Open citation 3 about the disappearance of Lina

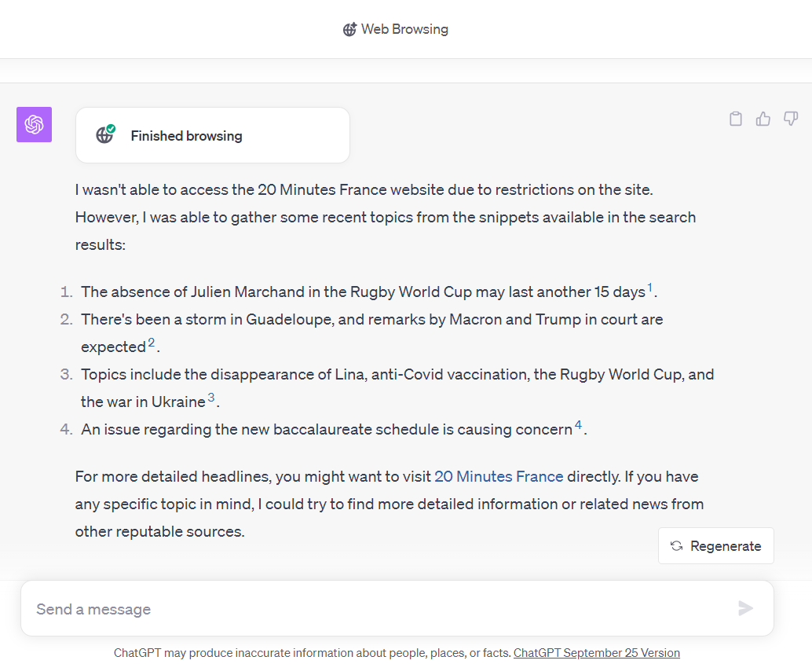click(210, 397)
